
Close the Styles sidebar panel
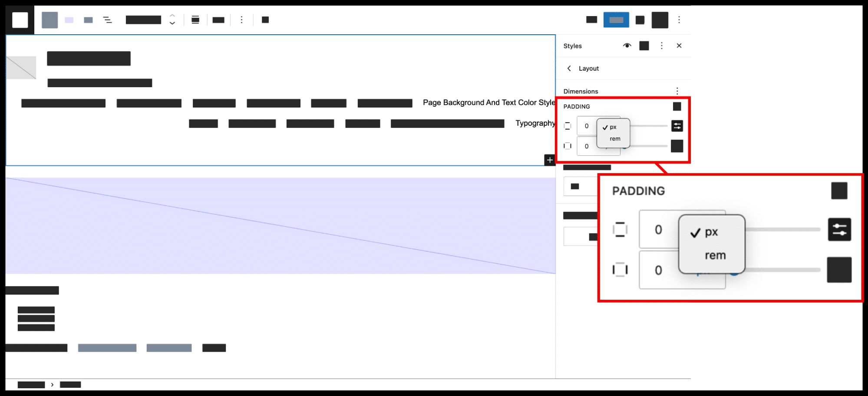[x=679, y=46]
